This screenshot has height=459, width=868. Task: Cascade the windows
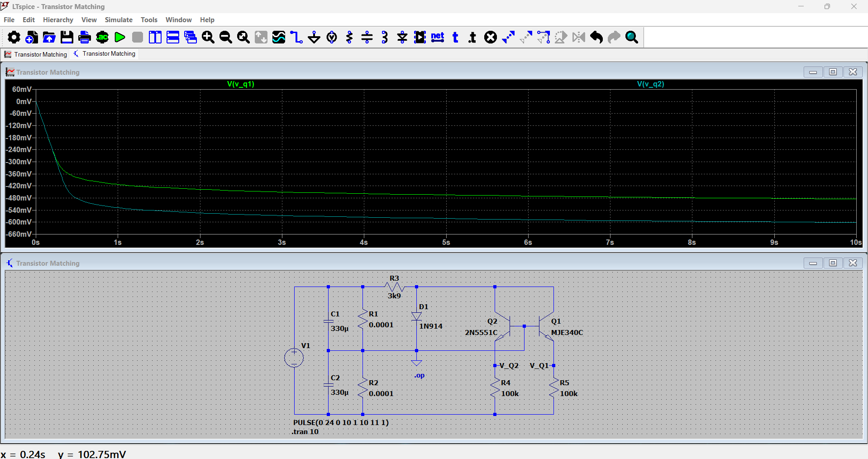click(x=191, y=37)
